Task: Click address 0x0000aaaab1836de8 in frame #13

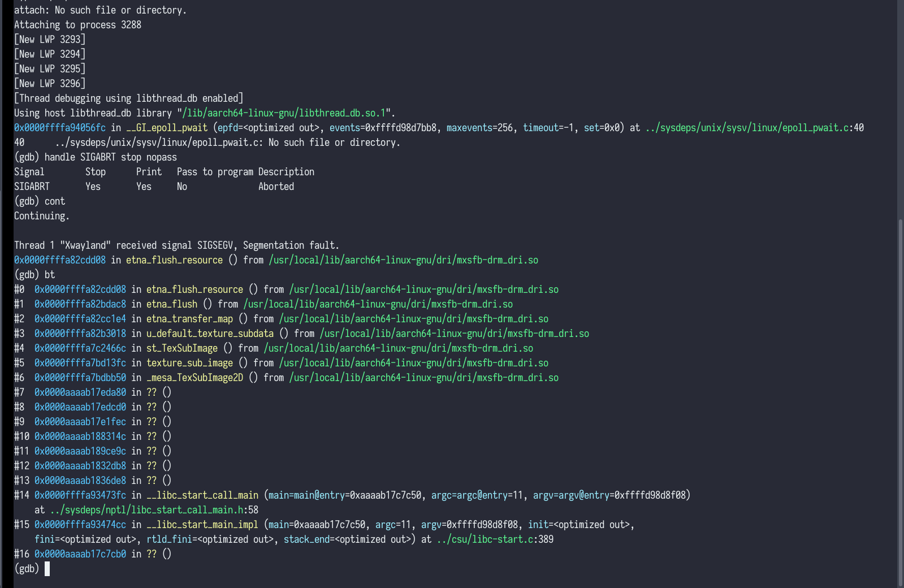Action: [x=80, y=481]
